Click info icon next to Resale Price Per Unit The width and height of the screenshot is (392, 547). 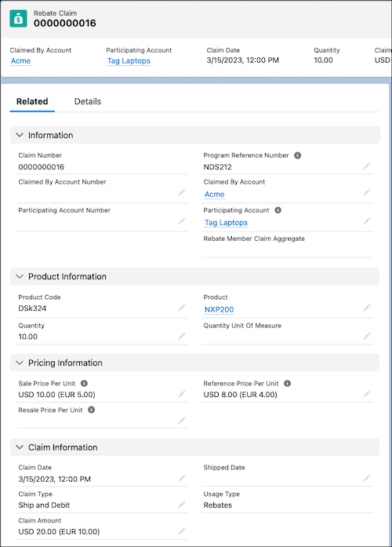click(91, 410)
